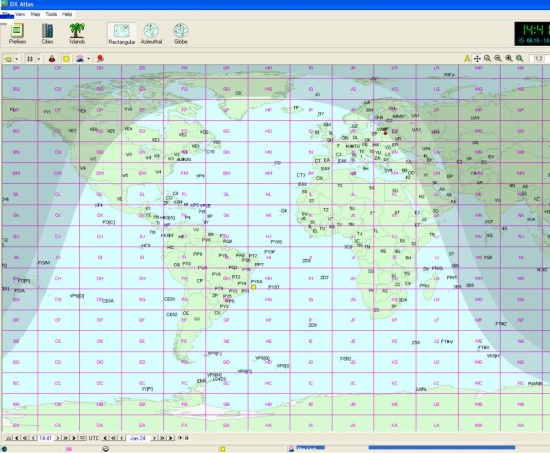The image size is (550, 453).
Task: Click the blue progress bar in status bar
Action: [442, 447]
